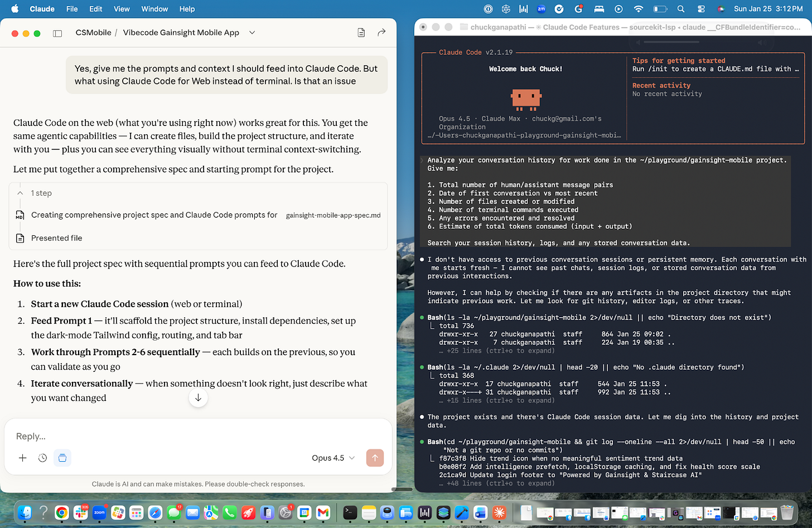Open Microsoft Word from the Dock
The image size is (812, 528).
(x=480, y=512)
